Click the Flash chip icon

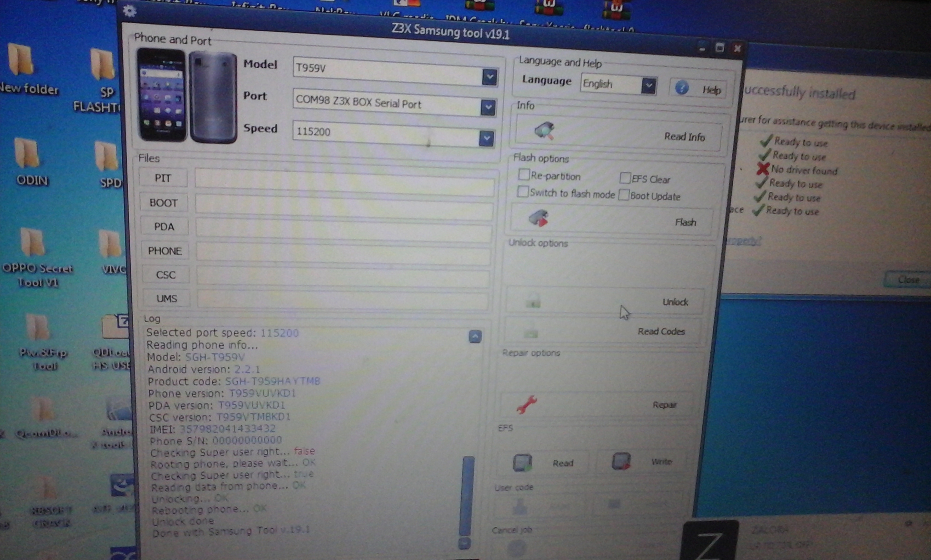(539, 219)
